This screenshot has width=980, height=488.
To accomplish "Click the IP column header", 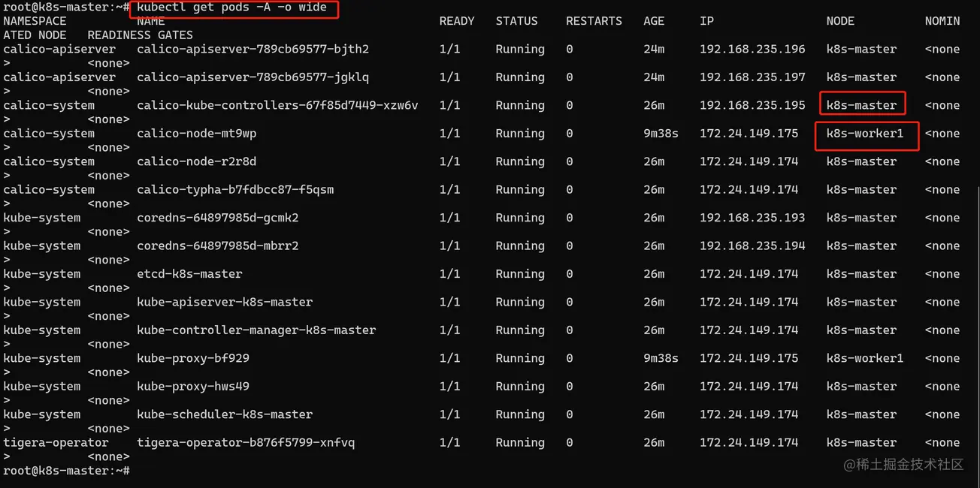I will pyautogui.click(x=706, y=21).
